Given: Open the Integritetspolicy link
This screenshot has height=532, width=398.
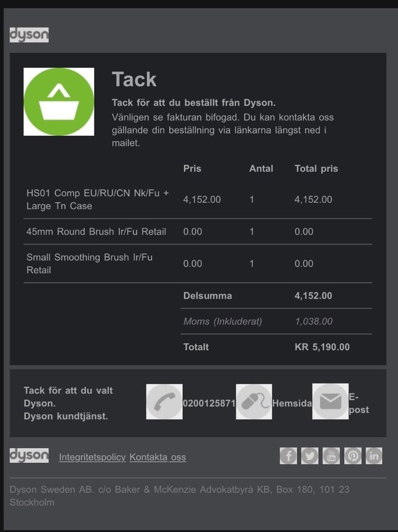Looking at the screenshot, I should point(92,457).
